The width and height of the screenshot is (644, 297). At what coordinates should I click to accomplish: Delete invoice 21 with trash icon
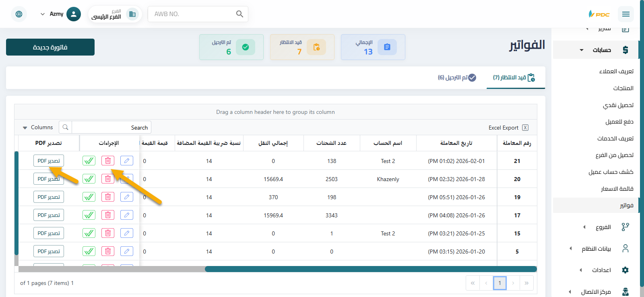point(108,161)
